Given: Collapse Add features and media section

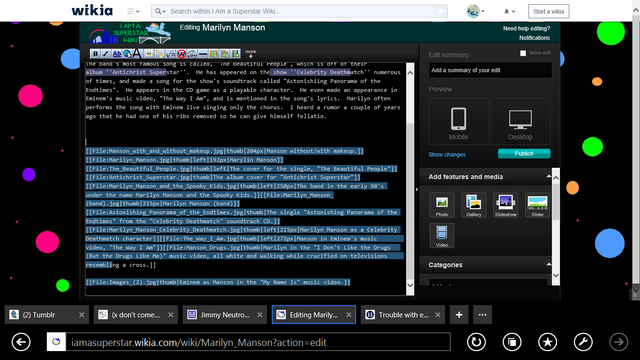Looking at the screenshot, I should 549,176.
